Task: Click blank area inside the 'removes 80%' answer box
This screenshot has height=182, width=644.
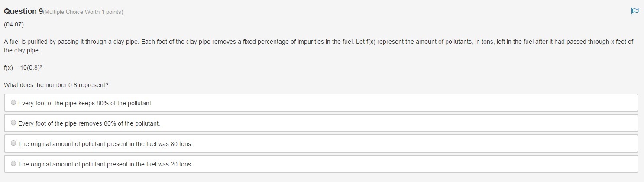Action: point(390,123)
